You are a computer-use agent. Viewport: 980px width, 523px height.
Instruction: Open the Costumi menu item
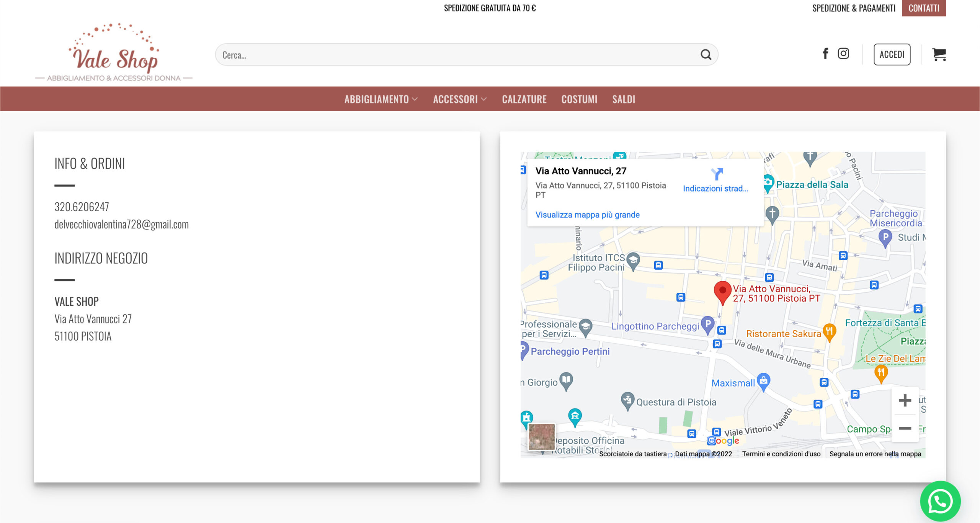579,99
